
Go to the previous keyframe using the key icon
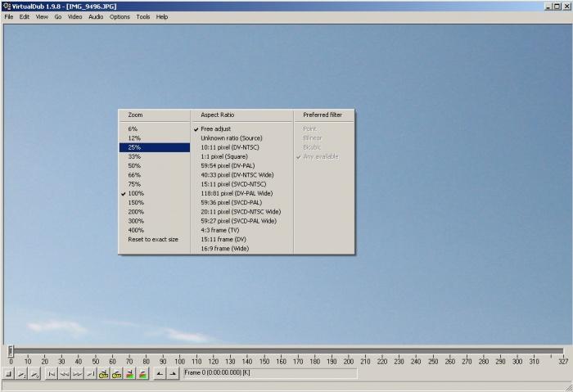[x=104, y=374]
